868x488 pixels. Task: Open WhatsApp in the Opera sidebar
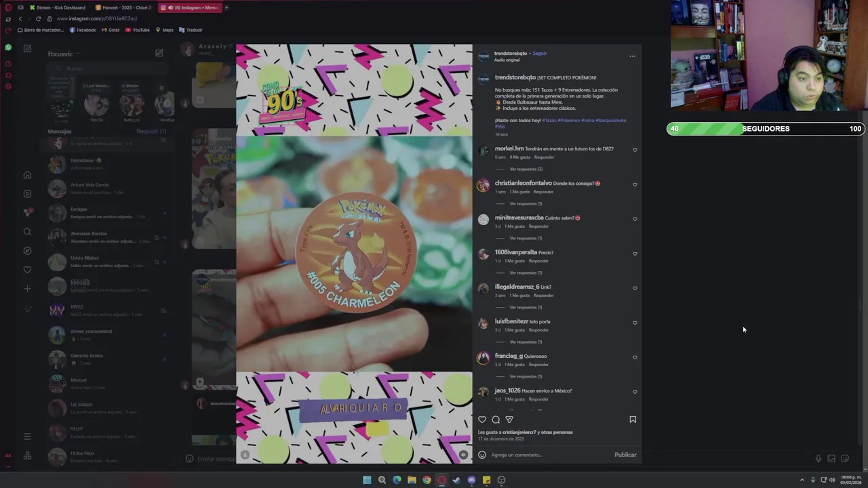tap(8, 47)
